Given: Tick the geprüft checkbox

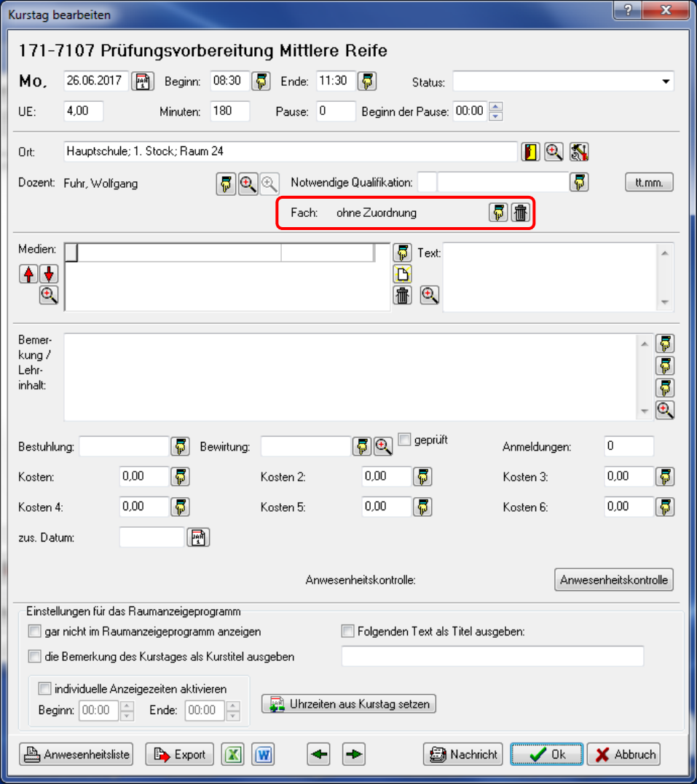Looking at the screenshot, I should pyautogui.click(x=404, y=440).
